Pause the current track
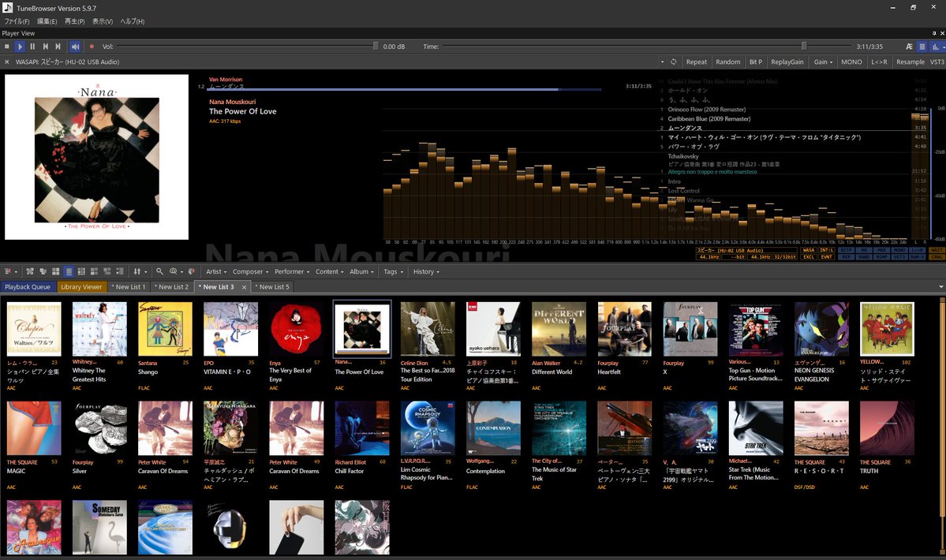Screen dimensions: 946x560 (x=32, y=47)
